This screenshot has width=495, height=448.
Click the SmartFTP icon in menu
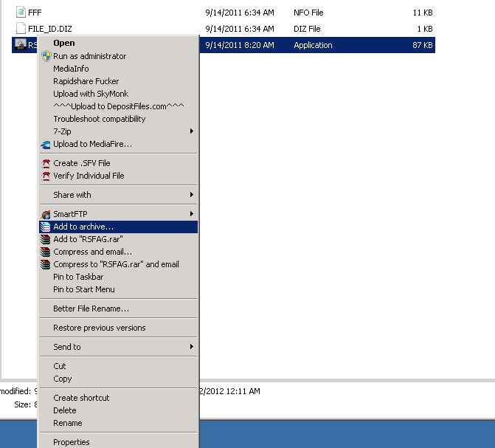point(46,214)
